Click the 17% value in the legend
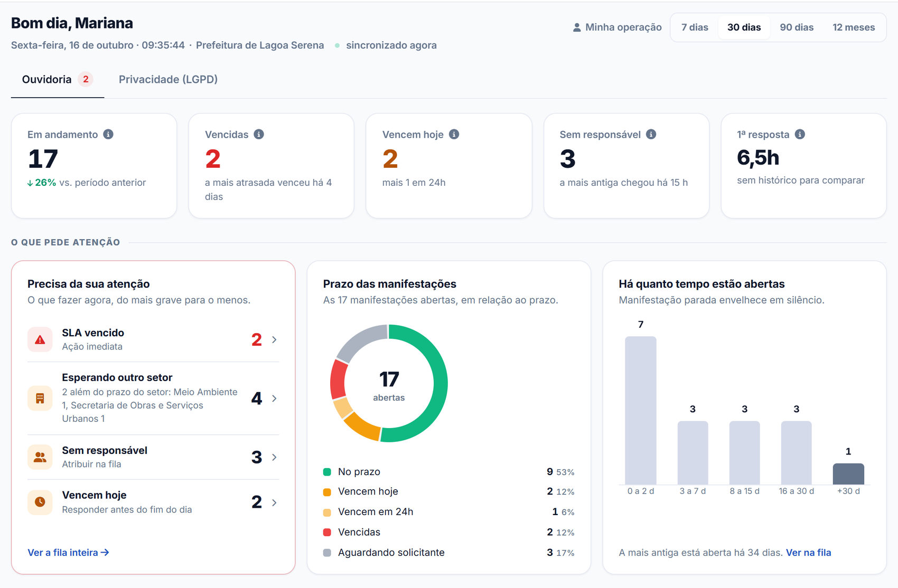This screenshot has width=898, height=588. 565,553
